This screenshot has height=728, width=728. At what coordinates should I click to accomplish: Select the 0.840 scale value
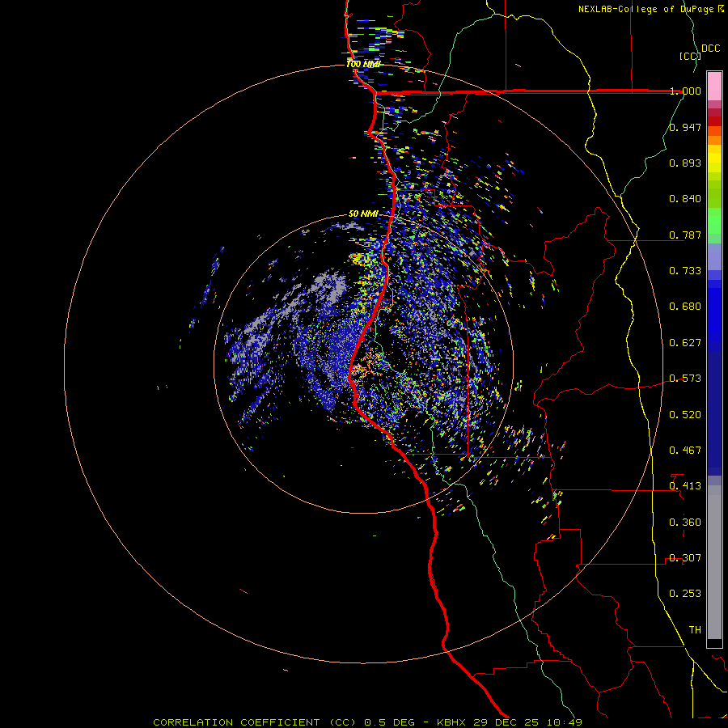pos(685,199)
